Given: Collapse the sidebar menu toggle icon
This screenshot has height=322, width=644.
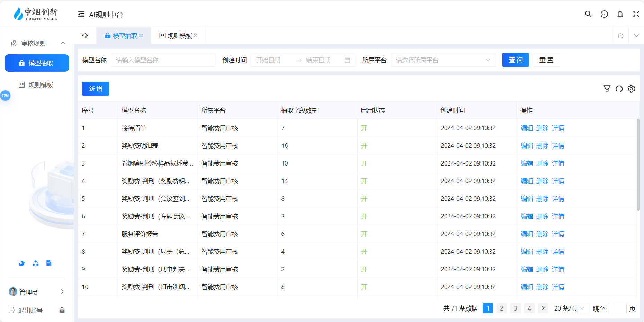Looking at the screenshot, I should click(81, 14).
